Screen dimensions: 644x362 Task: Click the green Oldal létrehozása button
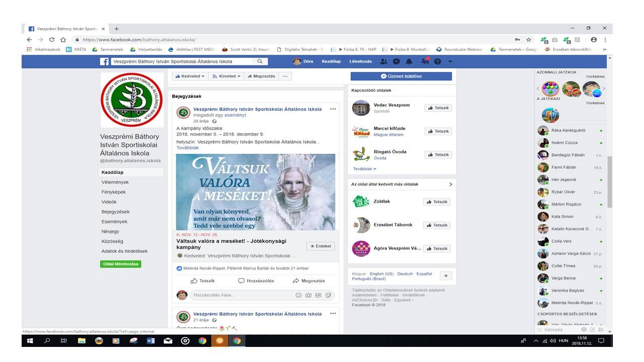pos(120,264)
